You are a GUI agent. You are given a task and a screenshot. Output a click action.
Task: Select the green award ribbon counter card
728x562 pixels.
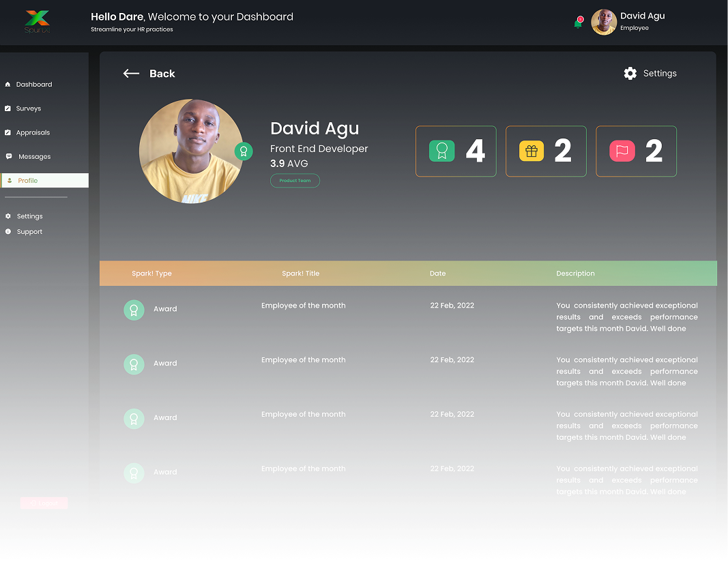pos(456,151)
